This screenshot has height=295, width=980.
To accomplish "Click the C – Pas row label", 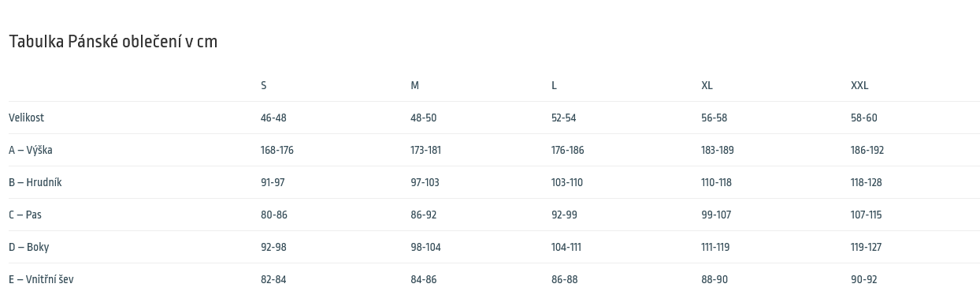I will (x=25, y=215).
